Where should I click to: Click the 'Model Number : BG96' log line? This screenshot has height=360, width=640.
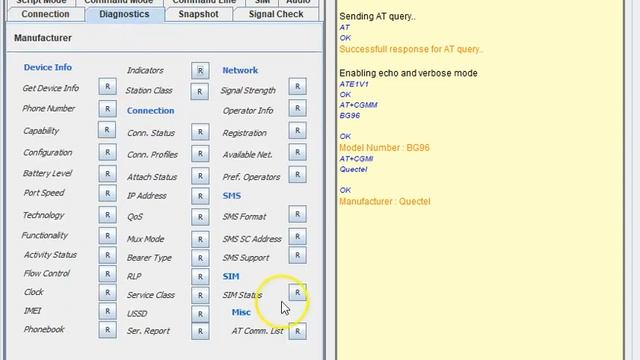tap(384, 148)
